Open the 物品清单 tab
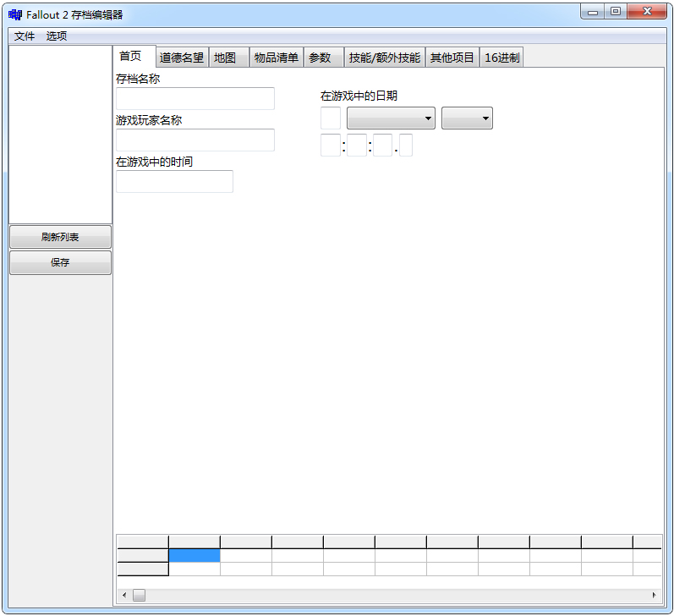Screen dimensions: 674x616 pyautogui.click(x=277, y=58)
